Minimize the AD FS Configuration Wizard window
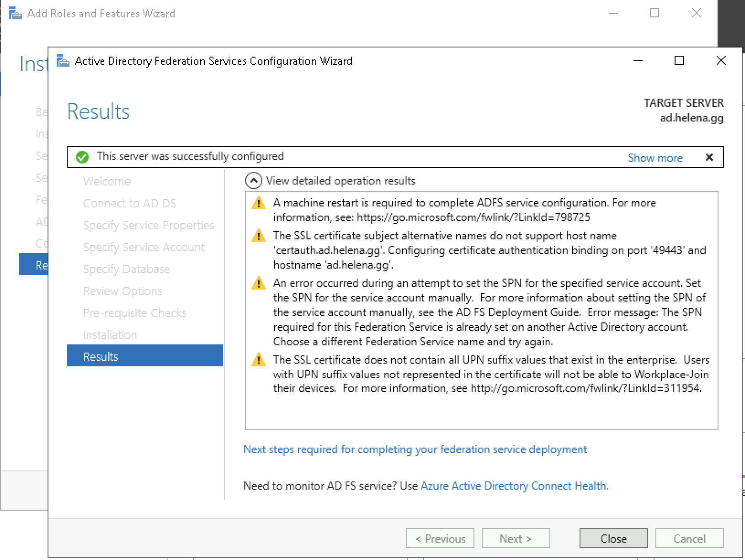Image resolution: width=745 pixels, height=560 pixels. [638, 60]
